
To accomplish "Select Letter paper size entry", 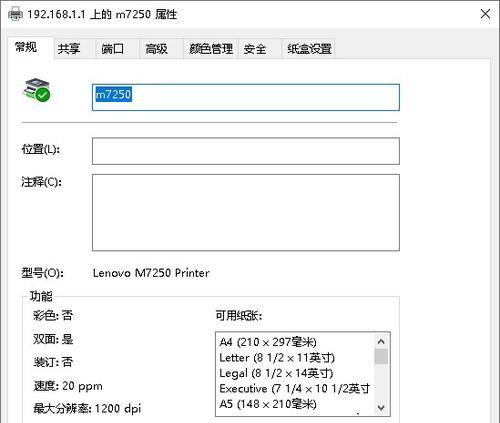I will [277, 358].
